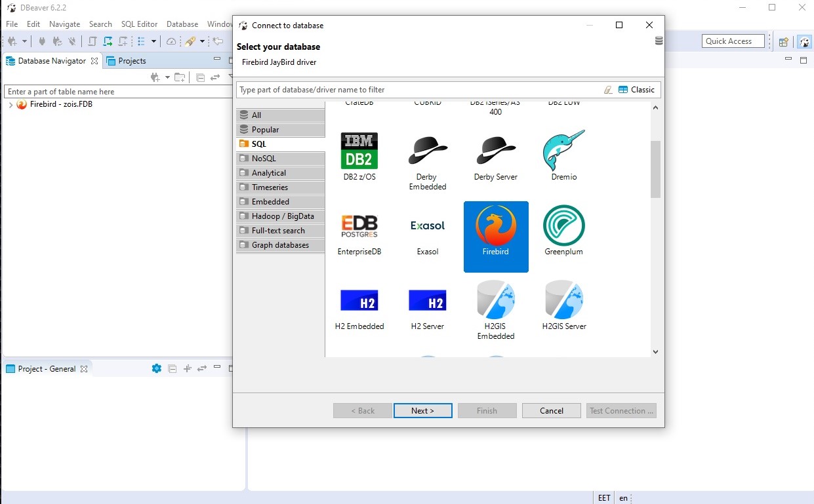Click the blue list toolbar icon
The image size is (814, 504).
tap(141, 41)
